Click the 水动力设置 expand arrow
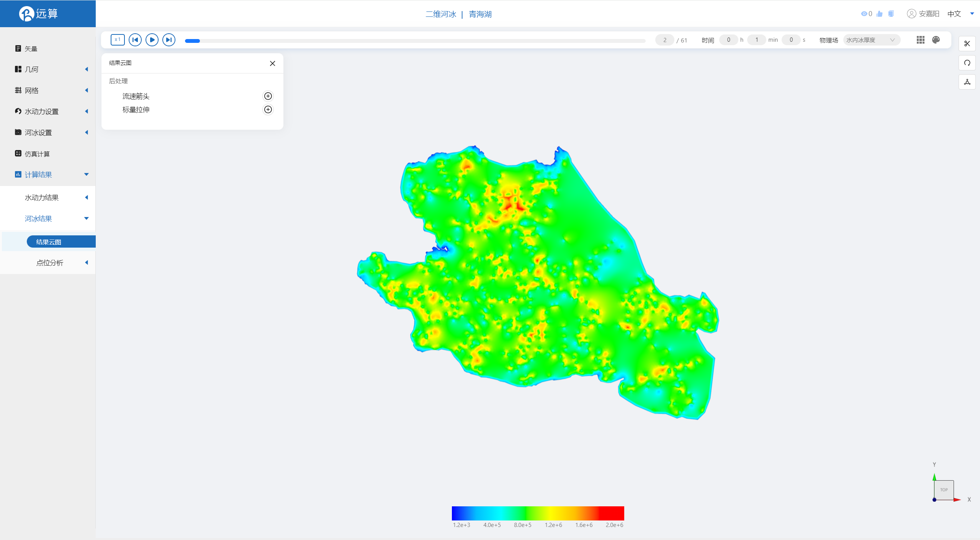Screen dimensions: 980x540 pyautogui.click(x=87, y=111)
